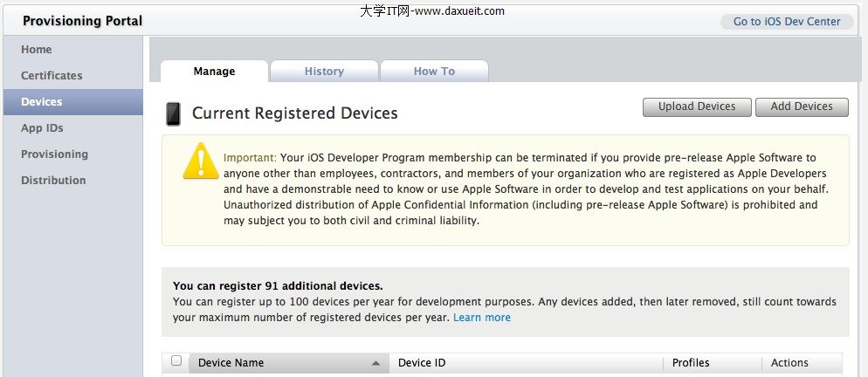Click the Add Devices button

click(x=802, y=106)
